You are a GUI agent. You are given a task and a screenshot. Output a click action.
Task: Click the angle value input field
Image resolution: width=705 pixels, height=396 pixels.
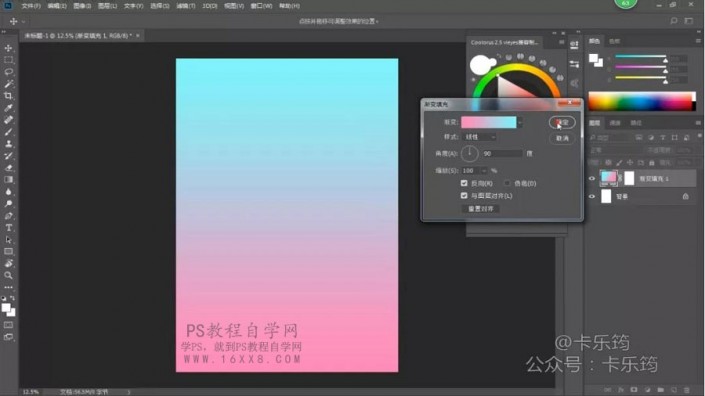tap(502, 154)
